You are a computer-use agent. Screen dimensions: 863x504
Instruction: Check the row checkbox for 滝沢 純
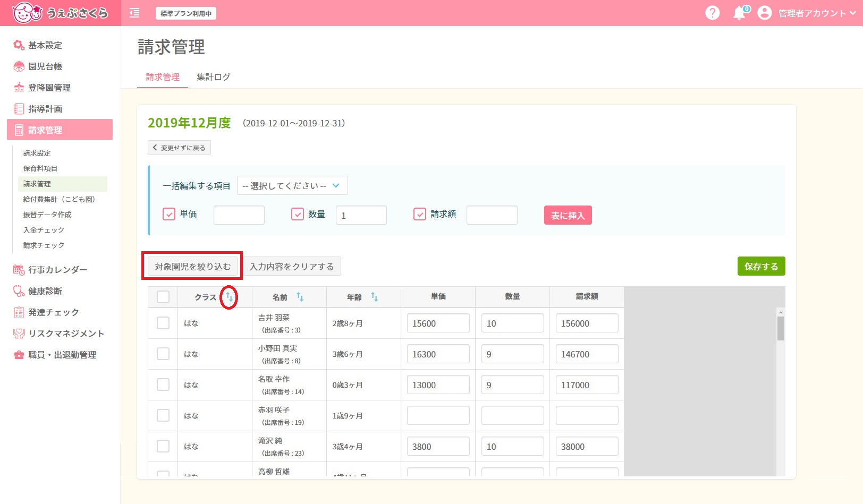[x=163, y=446]
